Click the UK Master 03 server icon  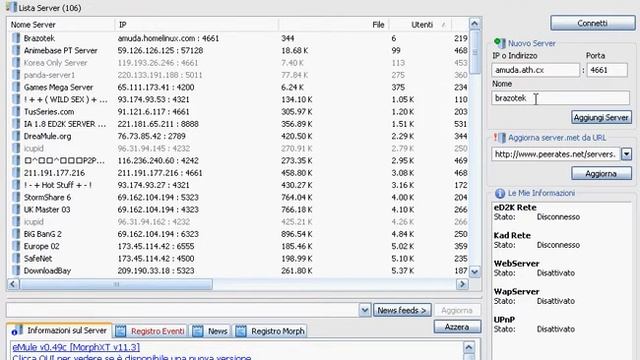(16, 210)
